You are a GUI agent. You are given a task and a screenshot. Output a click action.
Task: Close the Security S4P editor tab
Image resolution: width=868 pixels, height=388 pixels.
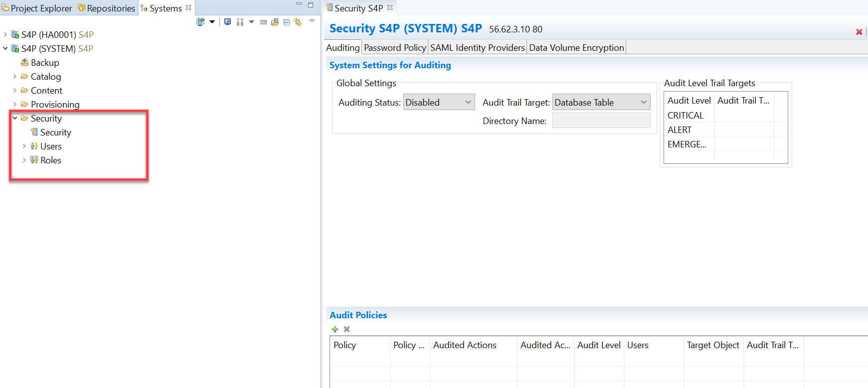click(390, 7)
